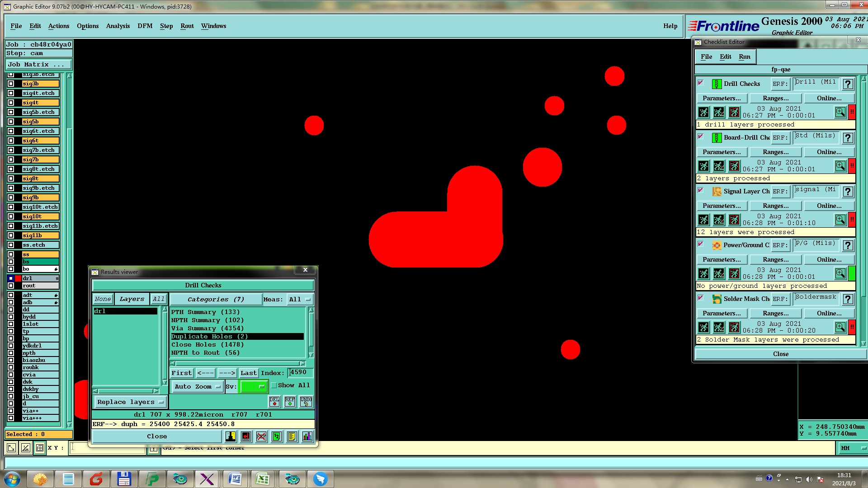Viewport: 868px width, 488px height.
Task: Open results magnifier for Drill Checks
Action: [x=840, y=112]
